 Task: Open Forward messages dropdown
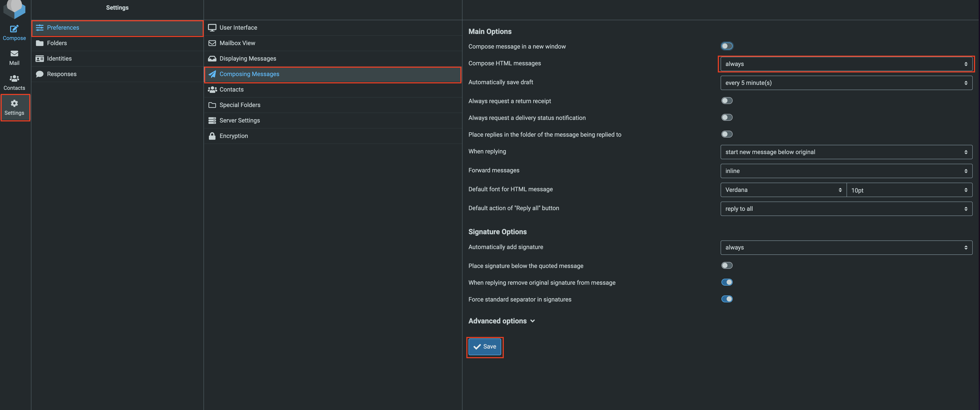[x=846, y=171]
